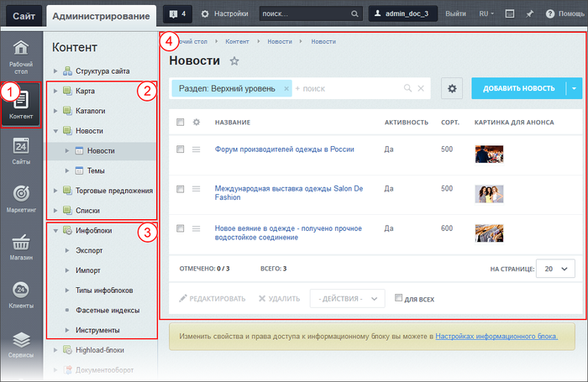The image size is (588, 382).
Task: Collapse the Инфоблоки tree node
Action: pyautogui.click(x=55, y=231)
